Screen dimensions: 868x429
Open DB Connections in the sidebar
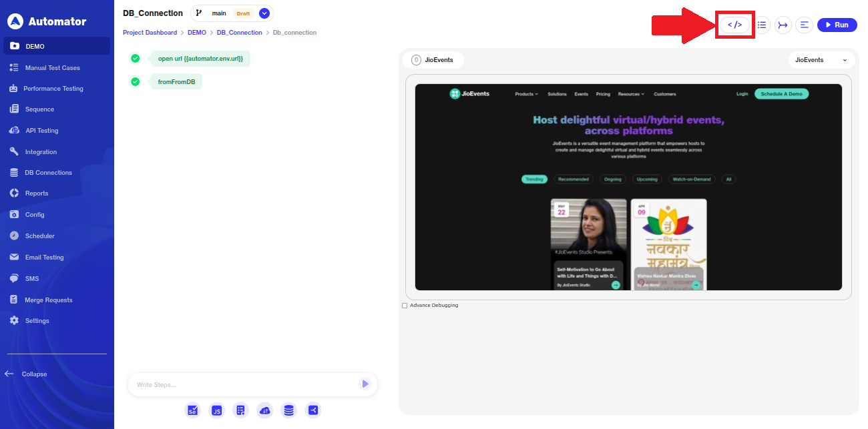click(x=48, y=173)
